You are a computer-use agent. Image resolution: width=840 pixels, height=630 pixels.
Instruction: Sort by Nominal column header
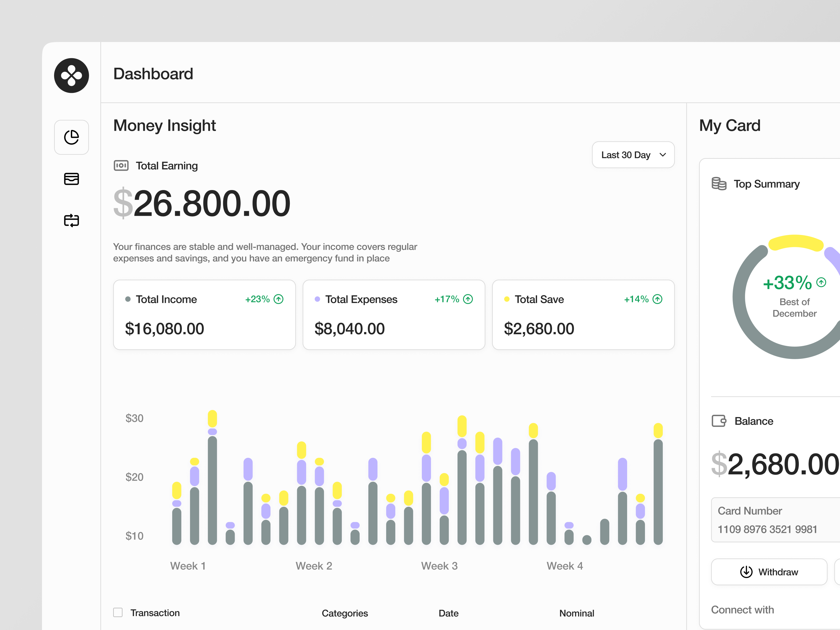(x=576, y=613)
